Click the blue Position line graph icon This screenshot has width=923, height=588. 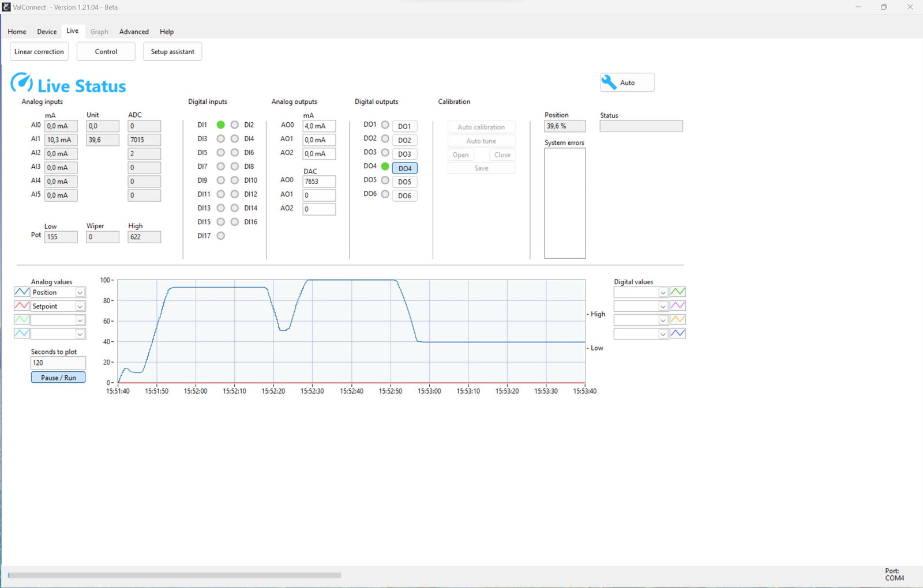(x=21, y=292)
